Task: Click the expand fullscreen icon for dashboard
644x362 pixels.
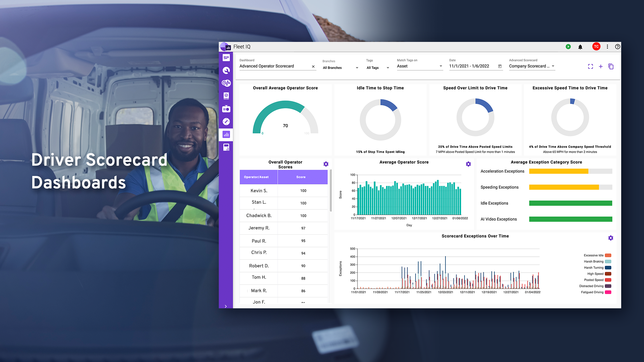Action: 590,66
